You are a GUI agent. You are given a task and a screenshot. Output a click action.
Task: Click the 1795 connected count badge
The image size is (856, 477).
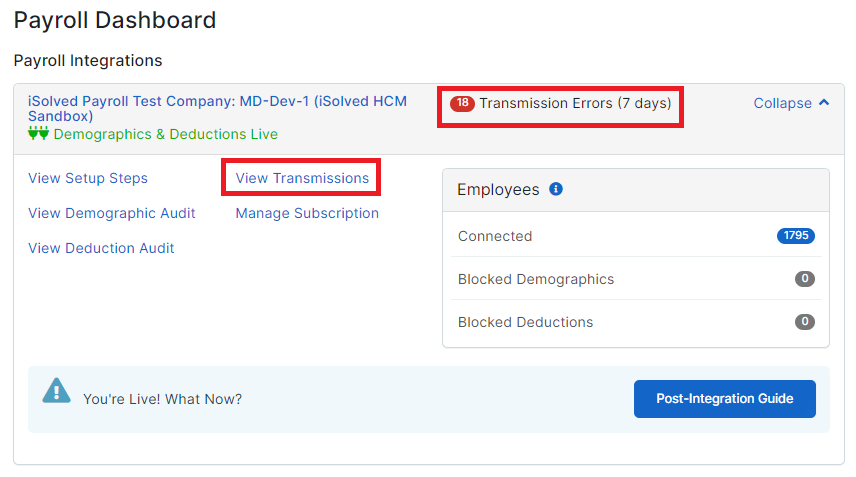(x=796, y=236)
